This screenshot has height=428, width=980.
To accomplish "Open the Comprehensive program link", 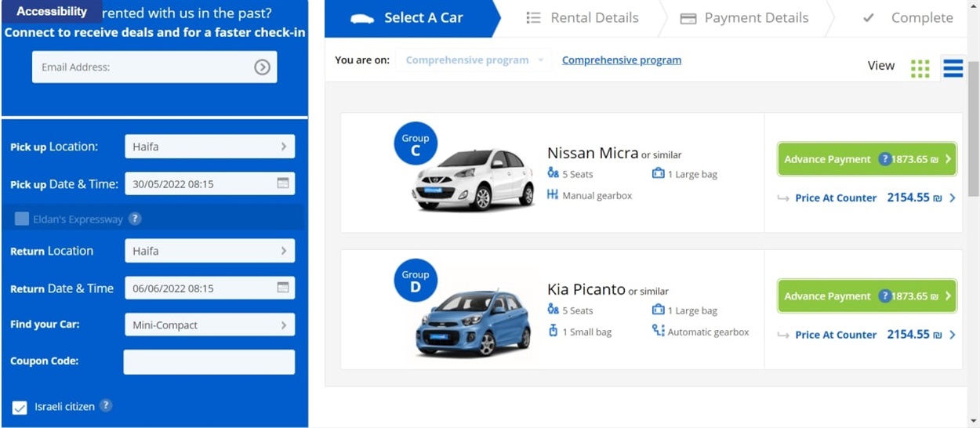I will [622, 60].
